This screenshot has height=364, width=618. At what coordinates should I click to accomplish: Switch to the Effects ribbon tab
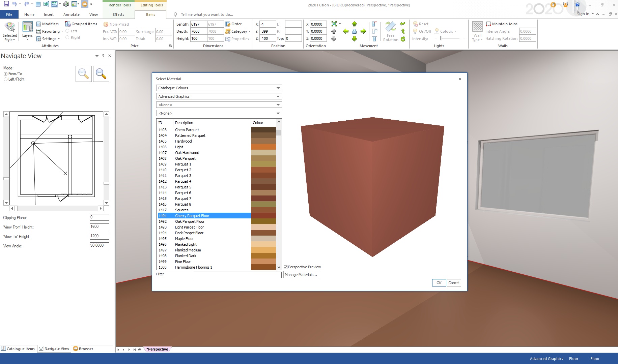point(118,14)
